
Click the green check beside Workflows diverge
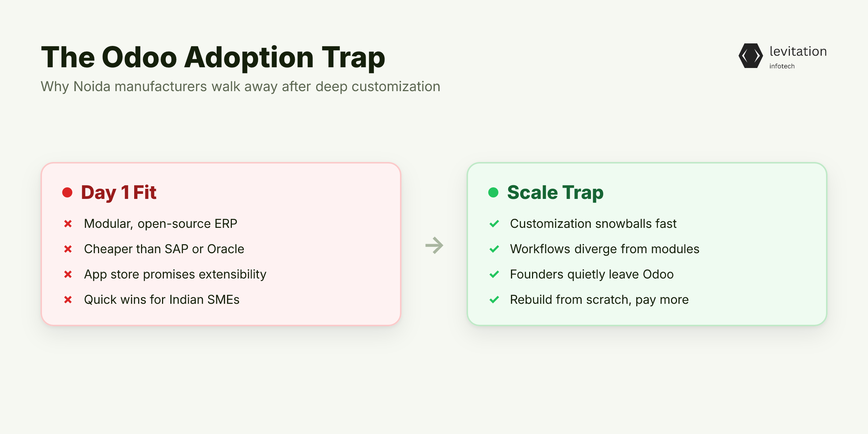(x=494, y=249)
